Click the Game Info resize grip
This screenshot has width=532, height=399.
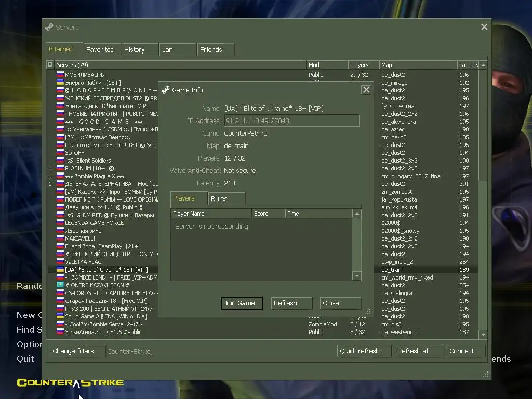[368, 312]
